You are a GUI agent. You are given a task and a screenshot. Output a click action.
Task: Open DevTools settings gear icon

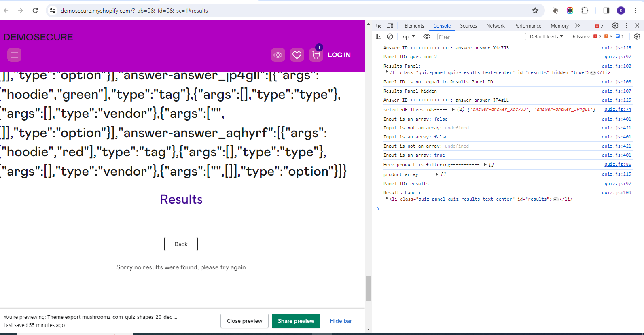615,25
